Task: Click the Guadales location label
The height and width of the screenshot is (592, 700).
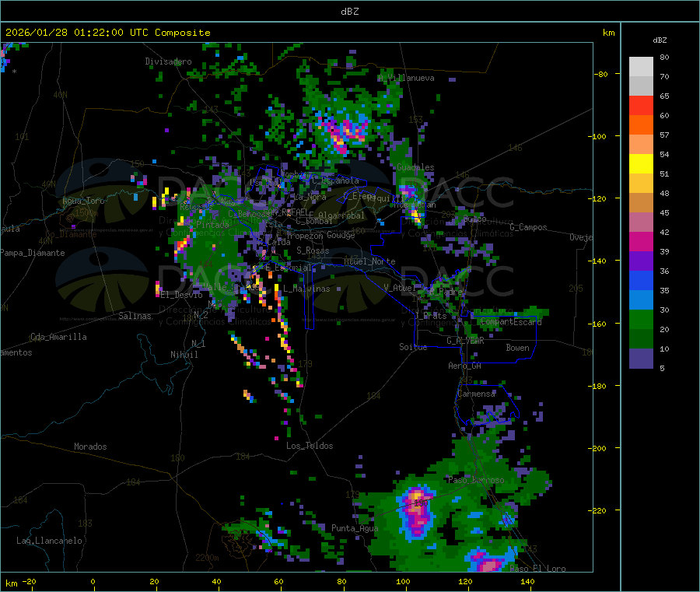Action: [x=415, y=167]
